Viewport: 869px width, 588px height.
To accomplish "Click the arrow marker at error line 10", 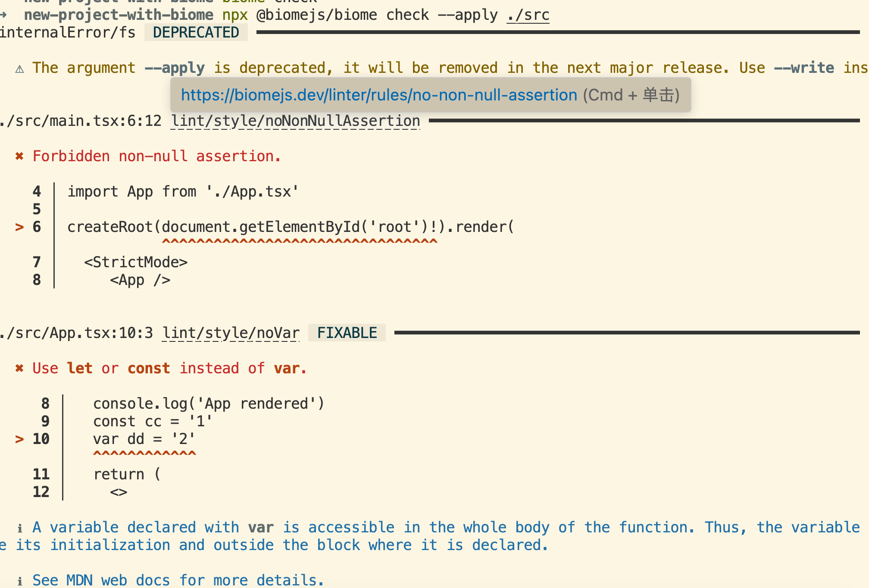I will tap(19, 439).
